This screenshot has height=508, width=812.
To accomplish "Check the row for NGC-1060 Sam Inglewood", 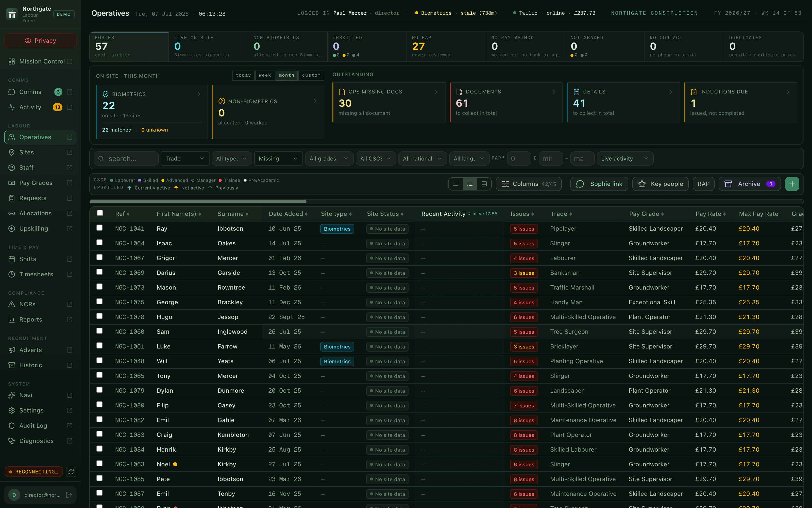I will click(x=99, y=331).
